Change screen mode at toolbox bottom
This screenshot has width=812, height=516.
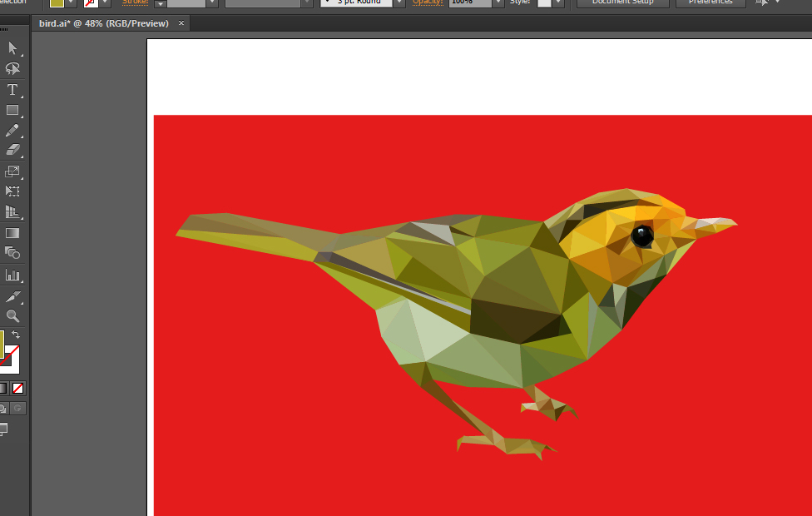click(x=3, y=429)
